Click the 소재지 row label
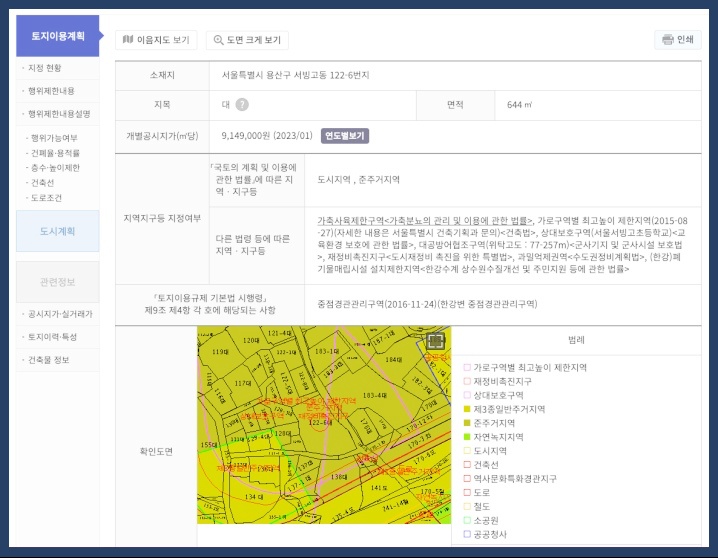This screenshot has height=558, width=718. [x=162, y=75]
